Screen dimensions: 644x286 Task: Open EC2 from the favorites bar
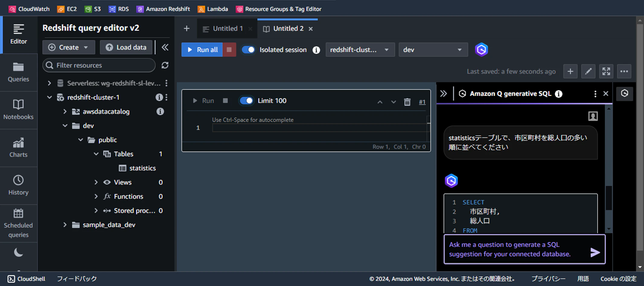point(67,9)
